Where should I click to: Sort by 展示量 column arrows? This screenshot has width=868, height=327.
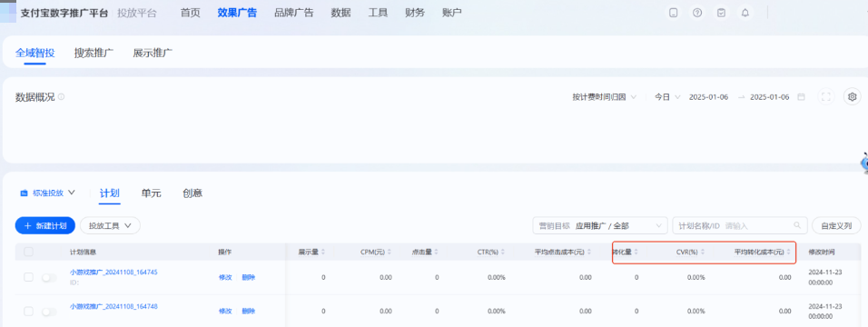tap(323, 253)
